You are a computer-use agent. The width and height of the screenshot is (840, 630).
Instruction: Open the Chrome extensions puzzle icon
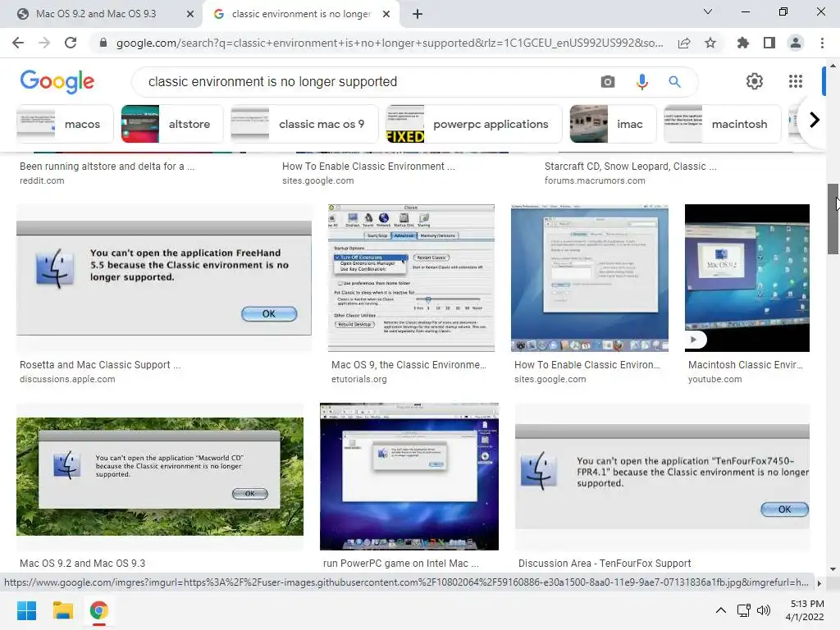(742, 43)
